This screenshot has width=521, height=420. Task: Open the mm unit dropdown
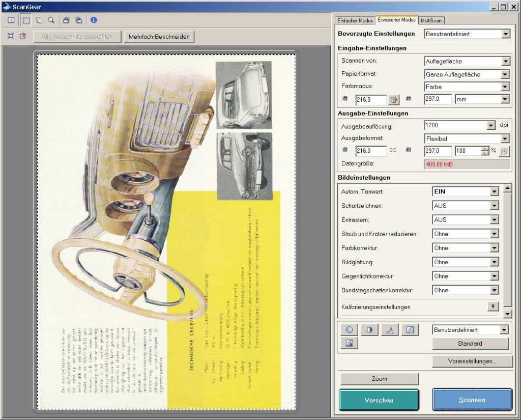pyautogui.click(x=482, y=99)
